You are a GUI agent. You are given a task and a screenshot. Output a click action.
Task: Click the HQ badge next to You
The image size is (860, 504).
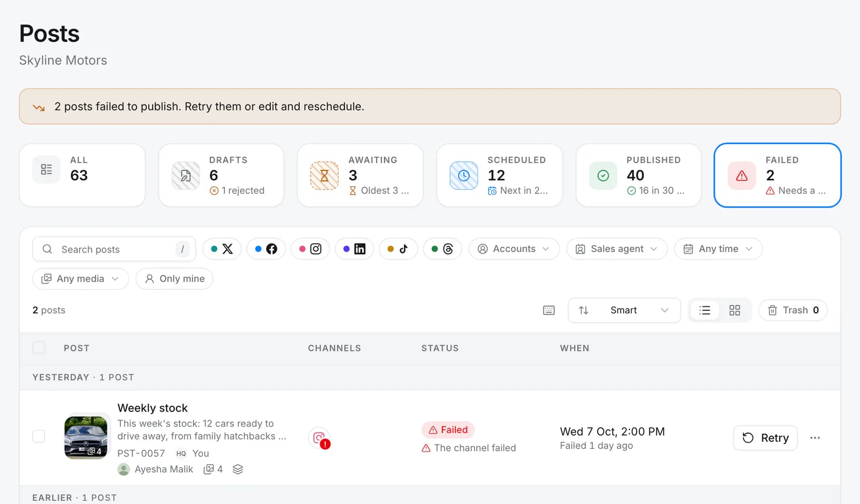(x=181, y=453)
